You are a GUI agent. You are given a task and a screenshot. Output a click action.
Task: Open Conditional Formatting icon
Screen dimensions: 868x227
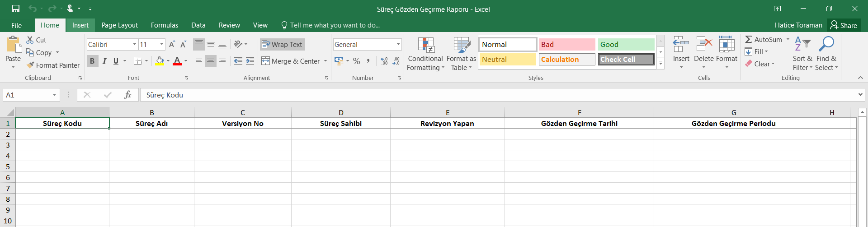425,45
